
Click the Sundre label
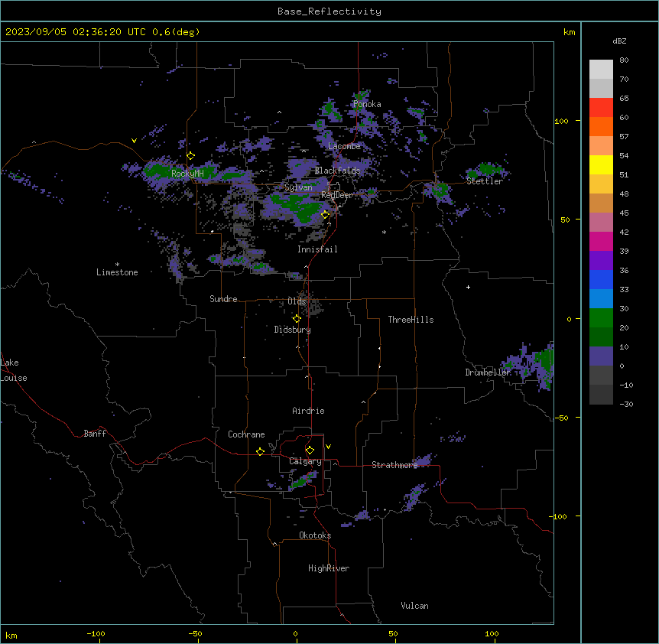[x=223, y=299]
